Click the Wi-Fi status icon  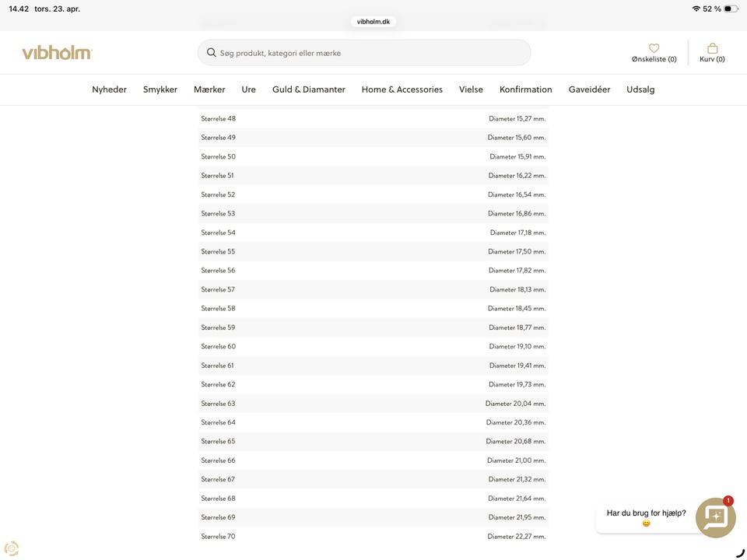[x=696, y=9]
